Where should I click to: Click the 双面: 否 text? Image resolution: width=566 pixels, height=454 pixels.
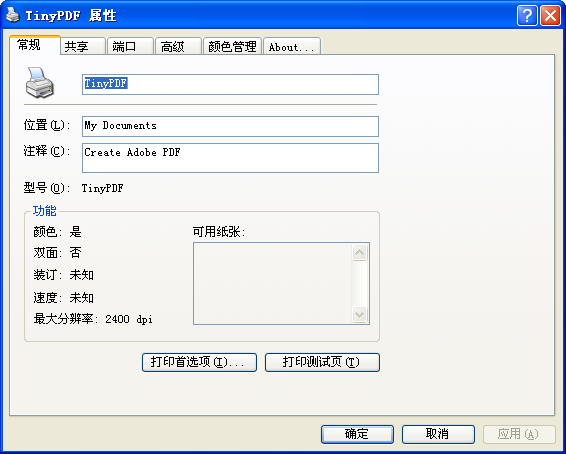click(x=57, y=253)
